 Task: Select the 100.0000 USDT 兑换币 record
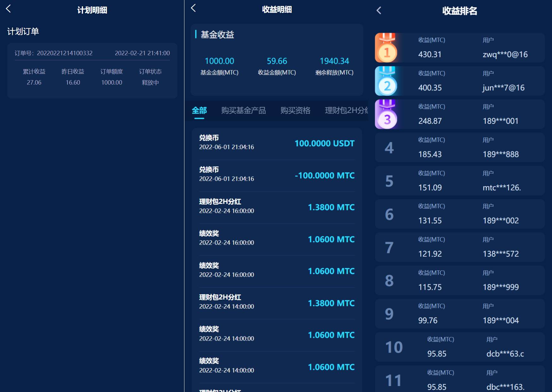277,143
